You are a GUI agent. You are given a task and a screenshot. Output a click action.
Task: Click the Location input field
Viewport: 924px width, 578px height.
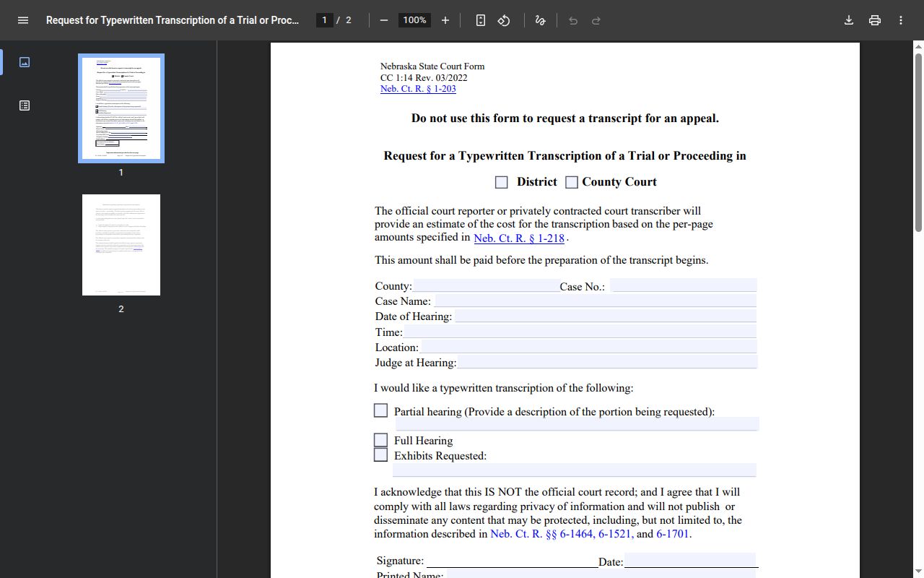click(589, 347)
